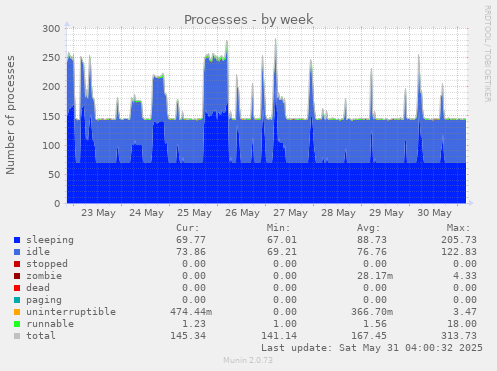Select the 'stopped' legend label
Viewport: 497px width, 371px height.
click(x=47, y=264)
